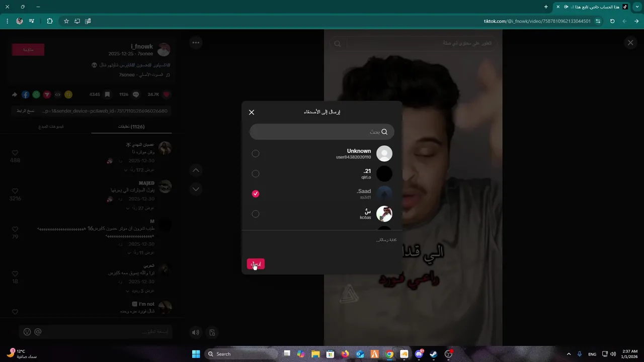Image resolution: width=644 pixels, height=362 pixels.
Task: Open a new browser tab
Action: 546,7
